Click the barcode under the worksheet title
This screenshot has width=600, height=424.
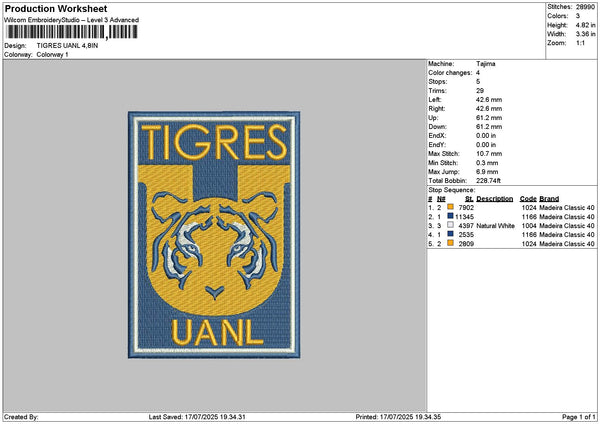pyautogui.click(x=72, y=32)
